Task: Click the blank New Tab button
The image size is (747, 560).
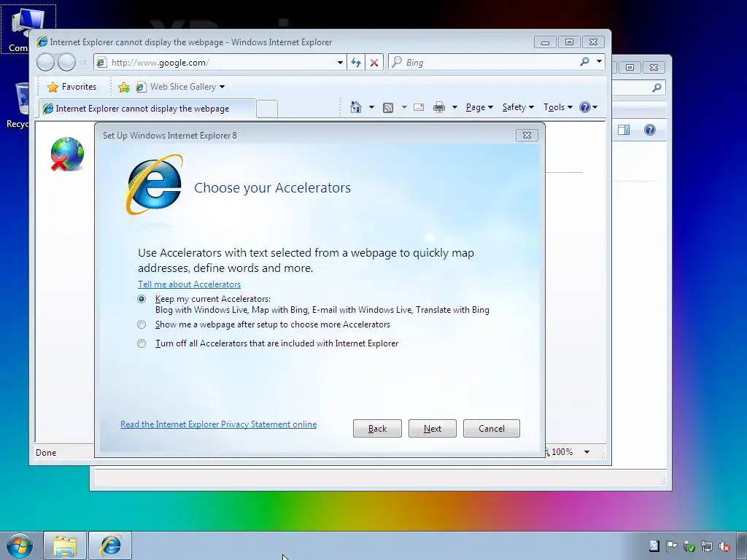Action: pyautogui.click(x=267, y=109)
